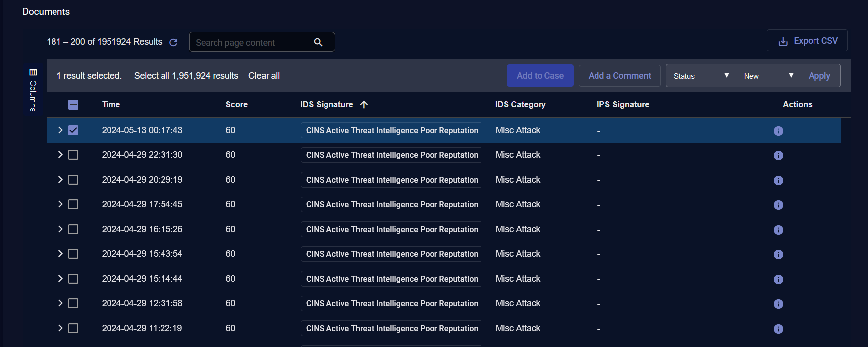Screen dimensions: 868x347
Task: Click the search magnifier icon
Action: pos(318,43)
